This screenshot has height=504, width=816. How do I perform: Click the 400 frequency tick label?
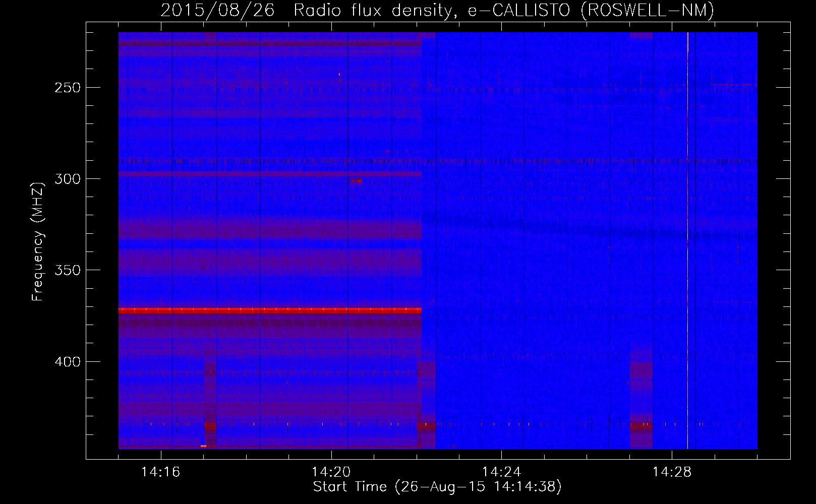tap(68, 362)
